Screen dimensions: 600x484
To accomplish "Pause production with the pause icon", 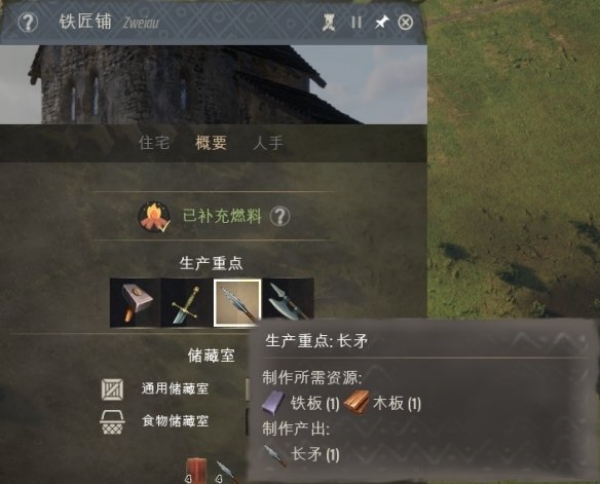I will tap(356, 22).
